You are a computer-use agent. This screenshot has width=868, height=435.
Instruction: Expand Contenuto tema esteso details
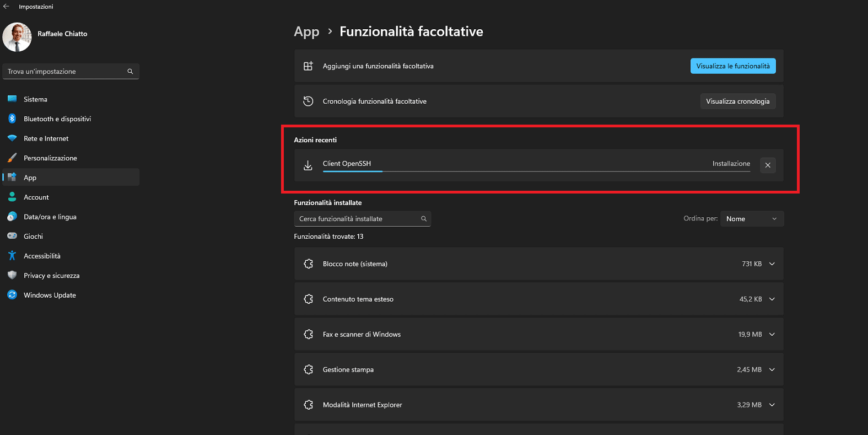[772, 299]
